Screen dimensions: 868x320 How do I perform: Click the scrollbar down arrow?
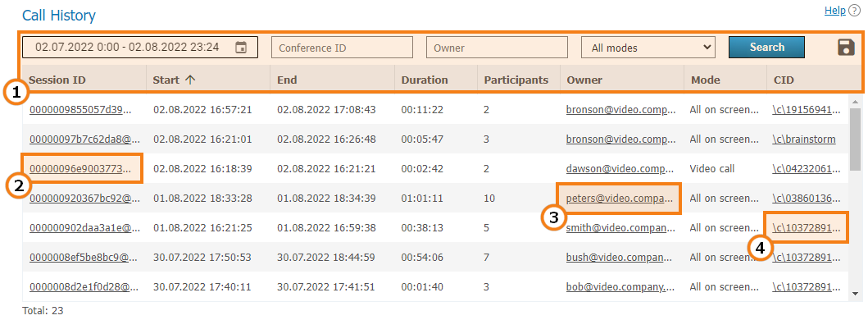[x=855, y=294]
